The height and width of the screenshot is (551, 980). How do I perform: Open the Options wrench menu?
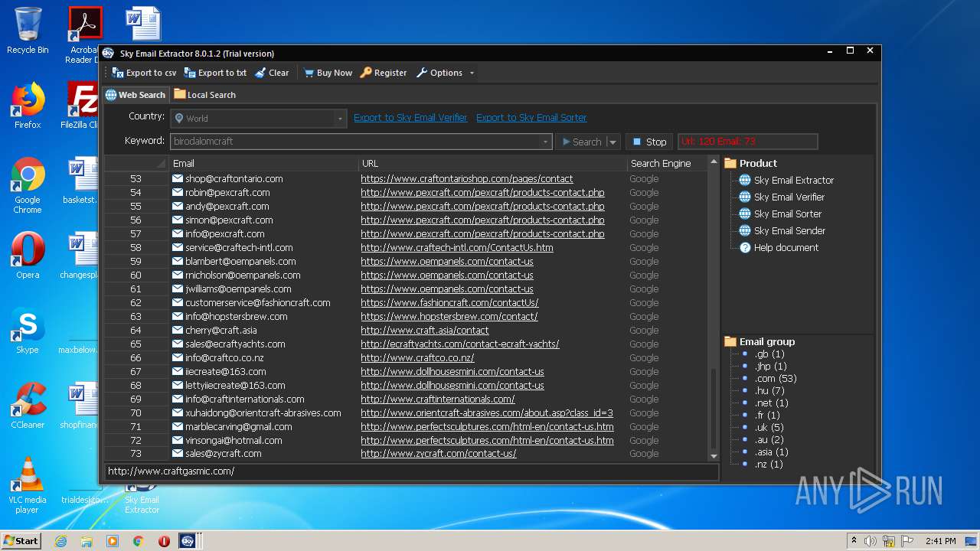pos(439,73)
